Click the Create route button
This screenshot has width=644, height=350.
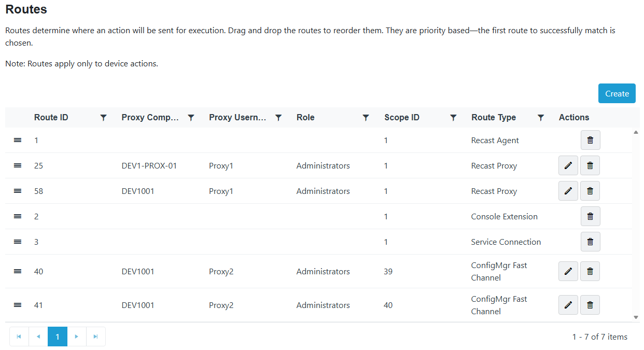pos(617,93)
